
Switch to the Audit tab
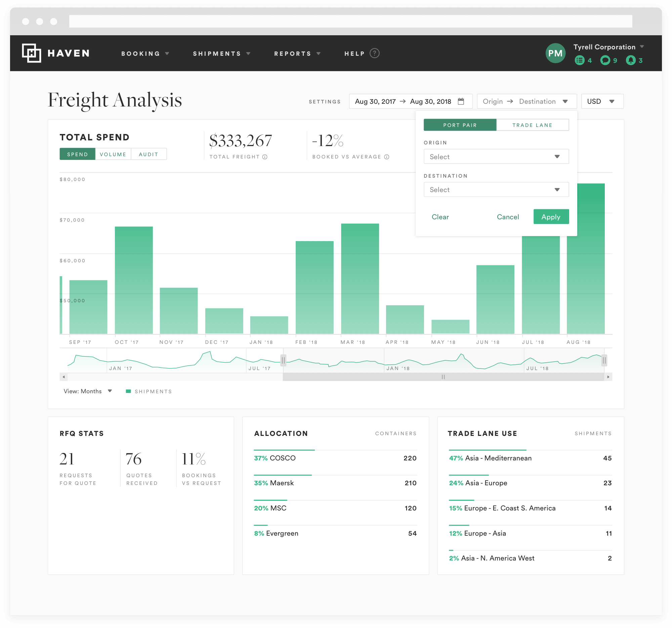point(149,154)
